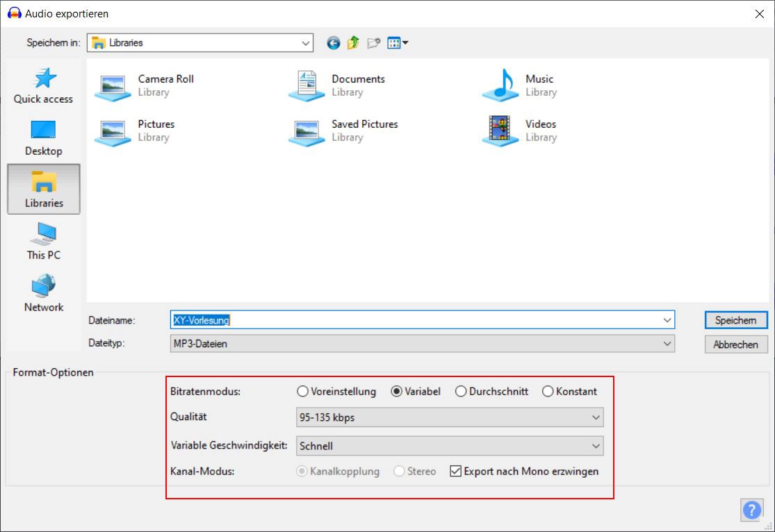The width and height of the screenshot is (775, 532).
Task: Open Variable Geschwindigkeit dropdown
Action: [x=450, y=446]
